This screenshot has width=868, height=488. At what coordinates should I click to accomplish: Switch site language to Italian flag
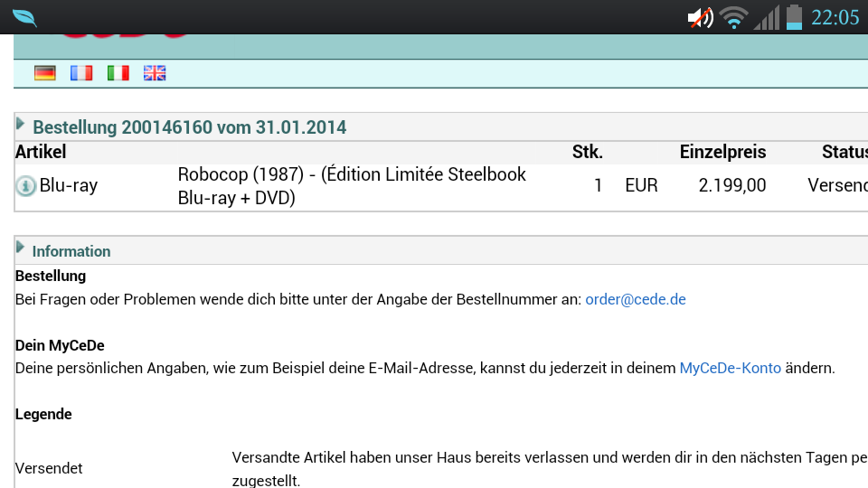tap(118, 73)
